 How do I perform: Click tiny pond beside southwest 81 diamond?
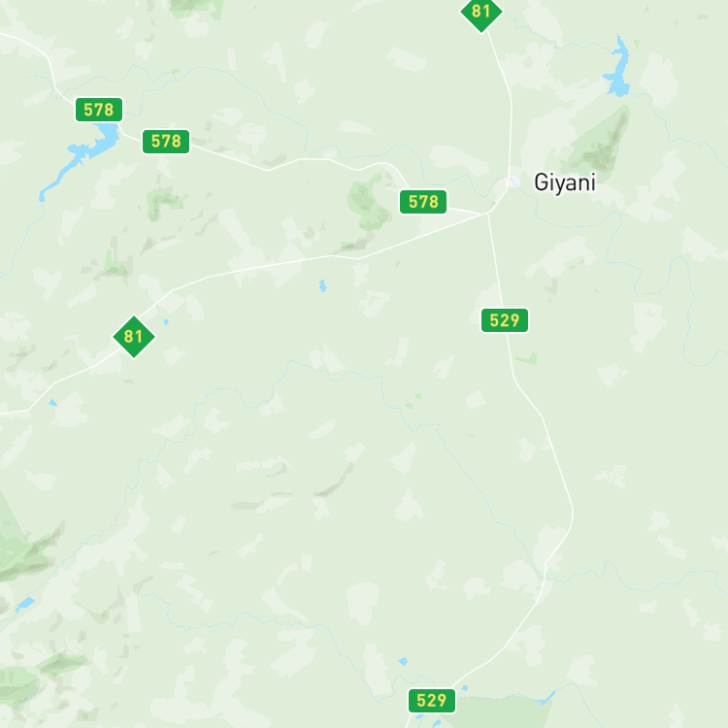pos(166,321)
